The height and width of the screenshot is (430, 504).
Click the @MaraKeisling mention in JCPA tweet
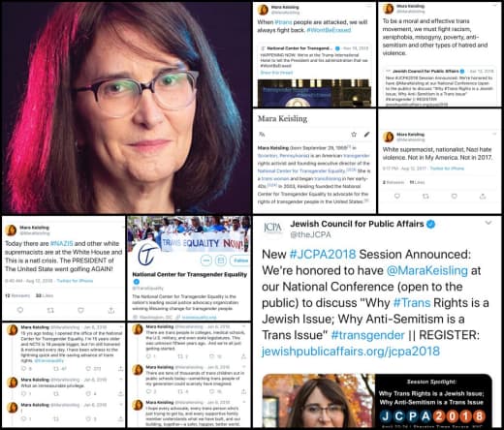tap(427, 270)
